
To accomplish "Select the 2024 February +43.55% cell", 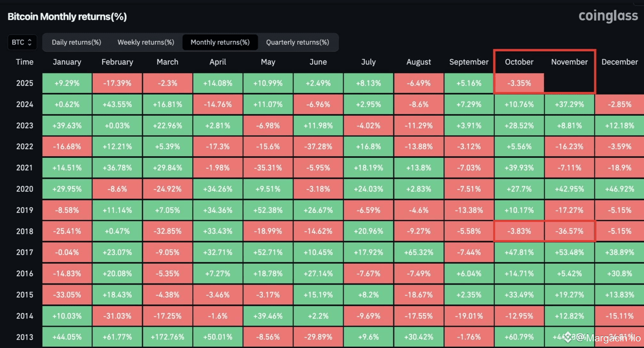I will point(117,104).
